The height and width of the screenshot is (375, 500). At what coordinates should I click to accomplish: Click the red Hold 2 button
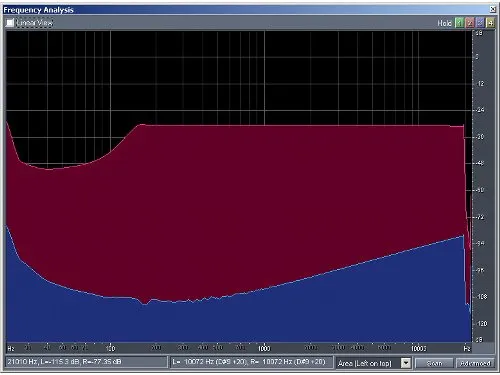pyautogui.click(x=470, y=23)
